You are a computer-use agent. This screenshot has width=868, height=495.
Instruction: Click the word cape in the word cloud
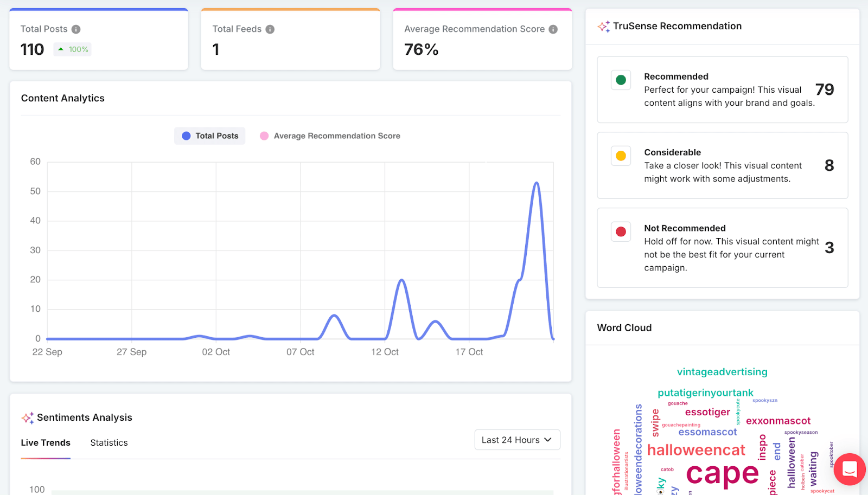click(722, 474)
